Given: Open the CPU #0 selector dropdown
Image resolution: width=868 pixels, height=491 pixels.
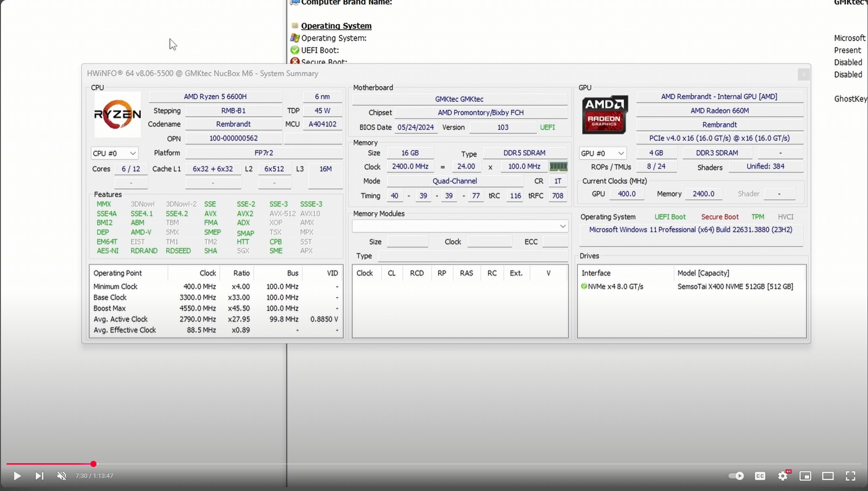Looking at the screenshot, I should click(114, 153).
